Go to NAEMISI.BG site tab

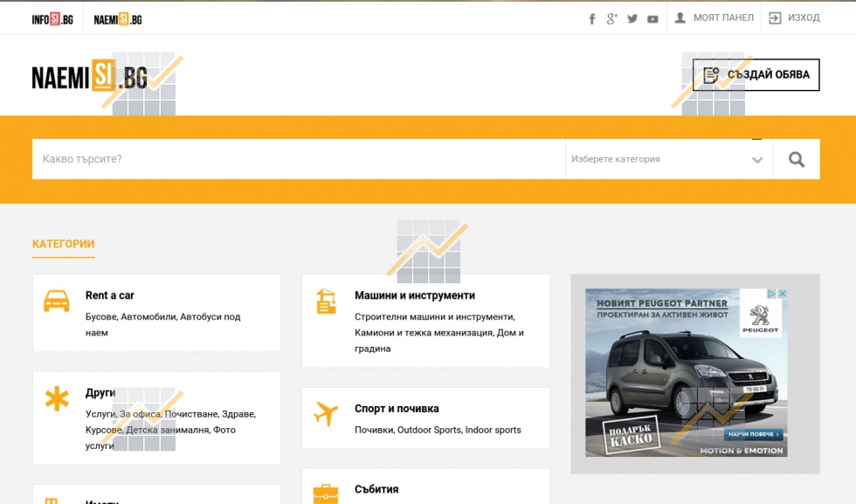(118, 20)
